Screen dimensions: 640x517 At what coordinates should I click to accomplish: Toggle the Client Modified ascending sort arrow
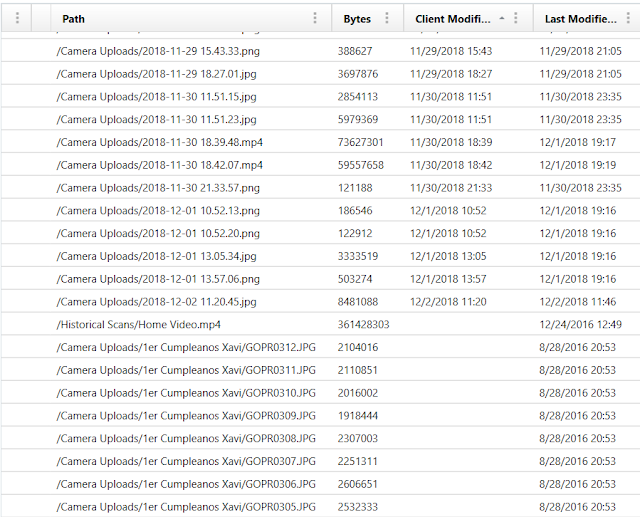click(x=502, y=18)
